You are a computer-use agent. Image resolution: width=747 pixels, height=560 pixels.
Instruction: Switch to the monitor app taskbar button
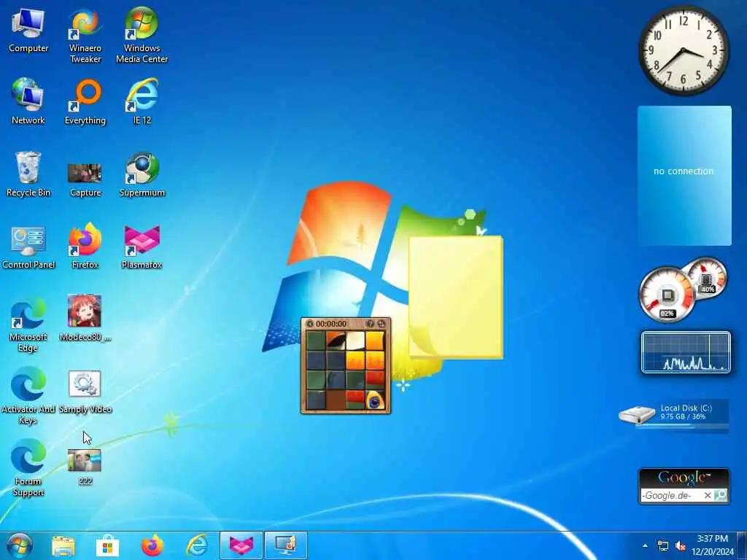click(x=286, y=545)
